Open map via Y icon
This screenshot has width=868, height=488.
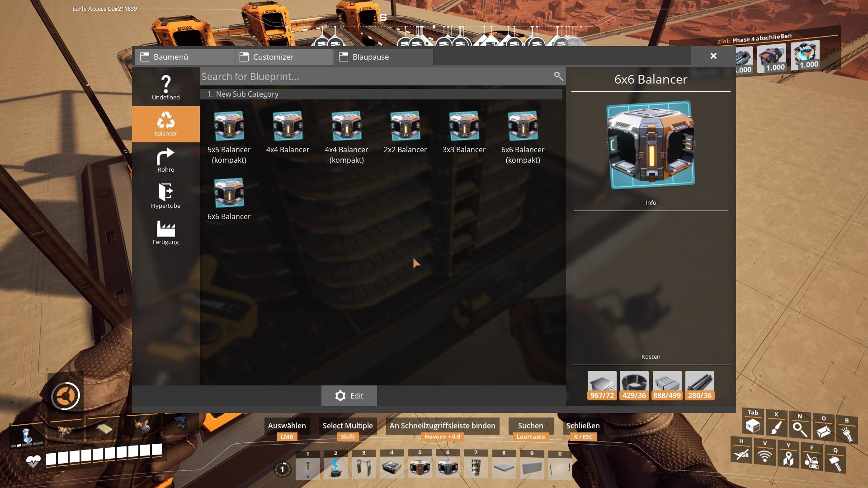788,455
